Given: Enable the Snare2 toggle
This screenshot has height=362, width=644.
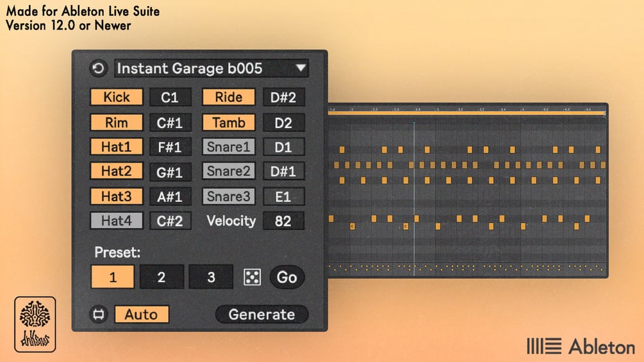Looking at the screenshot, I should pos(229,171).
